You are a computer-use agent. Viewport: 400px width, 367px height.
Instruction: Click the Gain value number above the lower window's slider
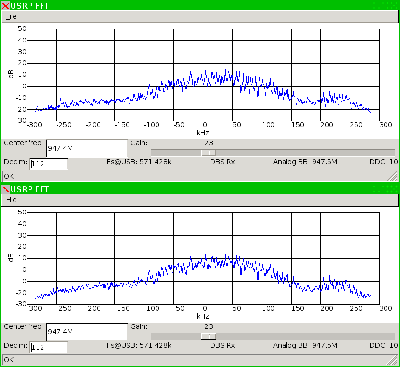click(209, 326)
